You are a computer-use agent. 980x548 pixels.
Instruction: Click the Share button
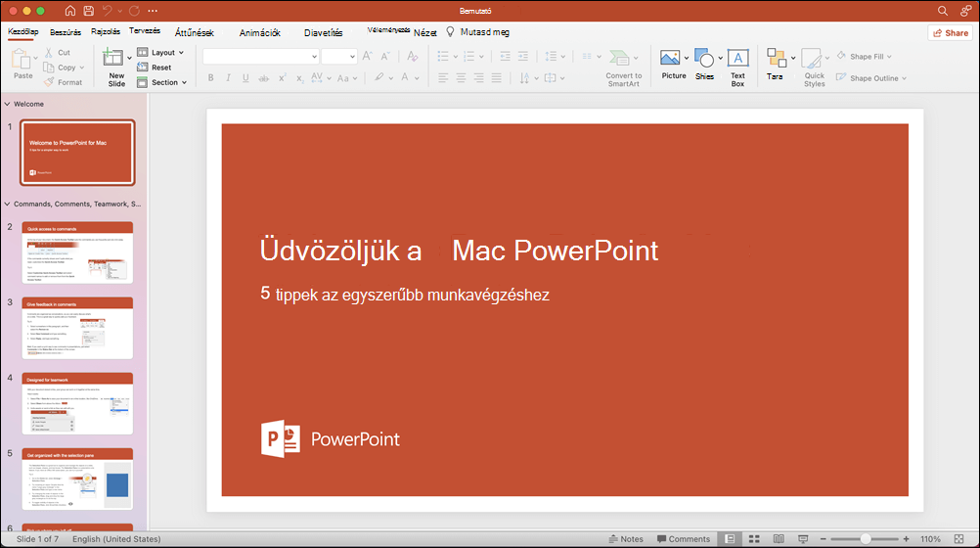tap(950, 33)
